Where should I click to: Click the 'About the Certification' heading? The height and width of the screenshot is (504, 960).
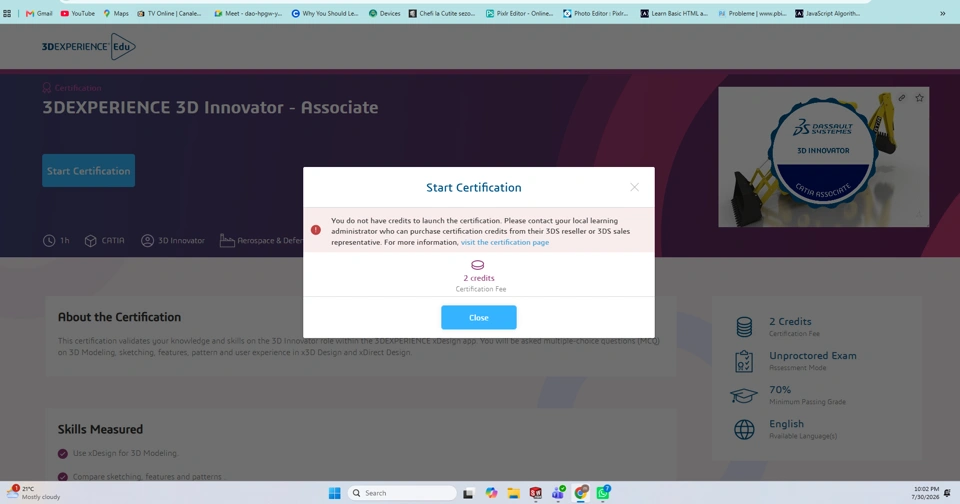pyautogui.click(x=119, y=317)
